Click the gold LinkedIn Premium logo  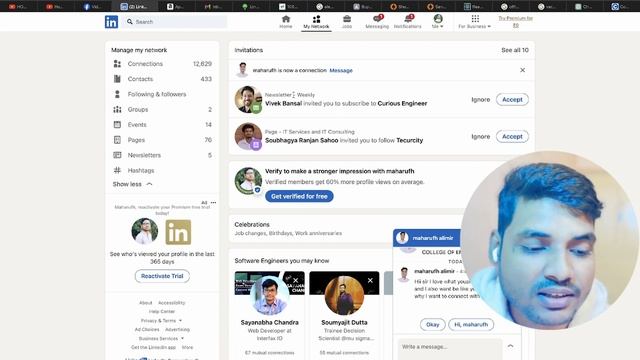178,232
